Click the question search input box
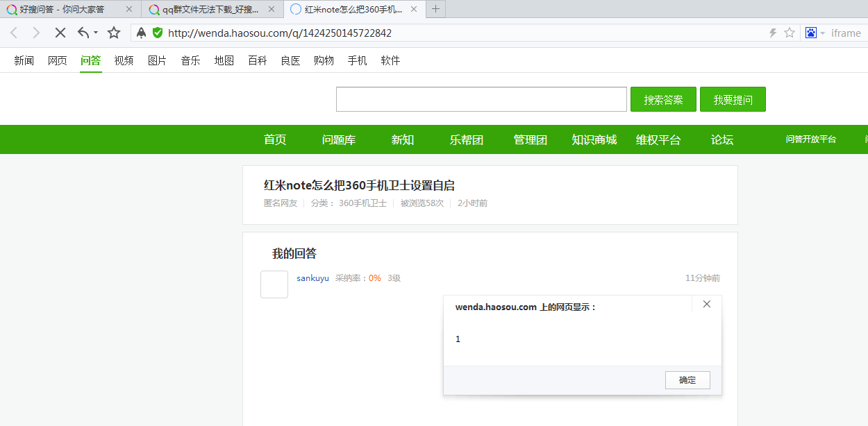 click(481, 99)
